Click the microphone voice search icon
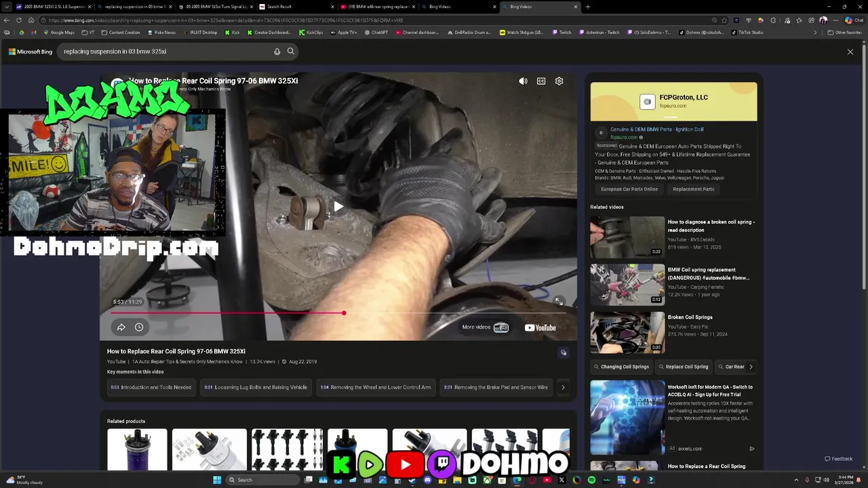This screenshot has width=868, height=488. click(x=277, y=52)
